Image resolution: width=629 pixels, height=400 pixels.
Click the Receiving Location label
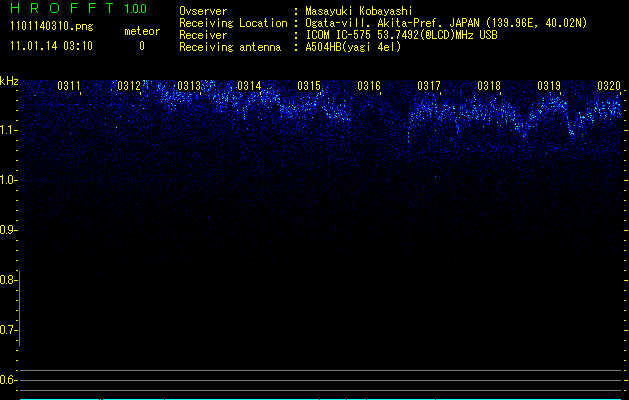(x=233, y=23)
